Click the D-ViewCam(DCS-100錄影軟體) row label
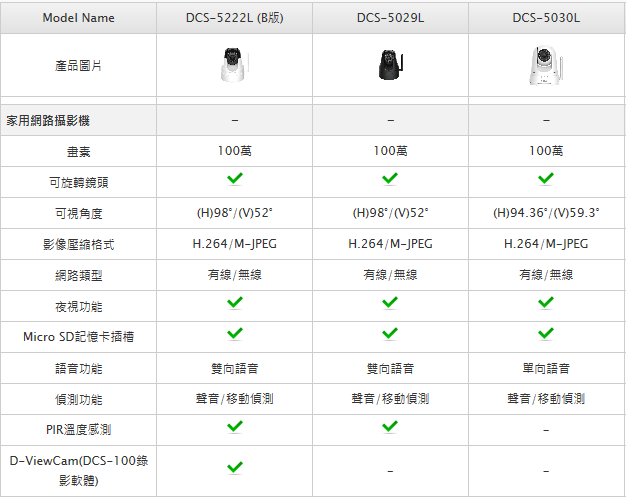The height and width of the screenshot is (500, 626). pyautogui.click(x=79, y=470)
